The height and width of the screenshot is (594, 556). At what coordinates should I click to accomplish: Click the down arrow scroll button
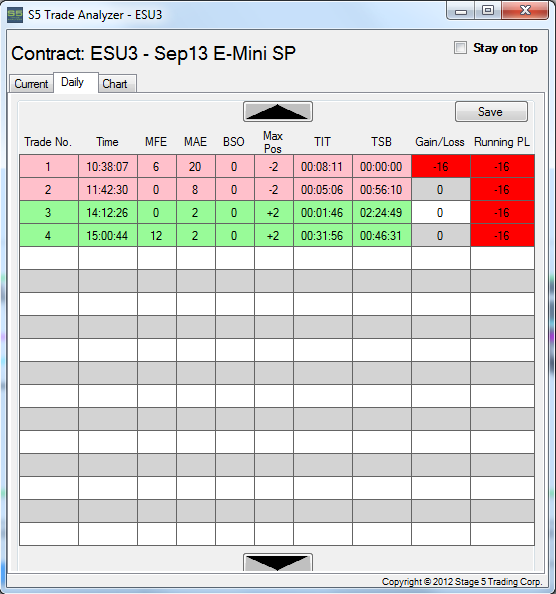(278, 562)
